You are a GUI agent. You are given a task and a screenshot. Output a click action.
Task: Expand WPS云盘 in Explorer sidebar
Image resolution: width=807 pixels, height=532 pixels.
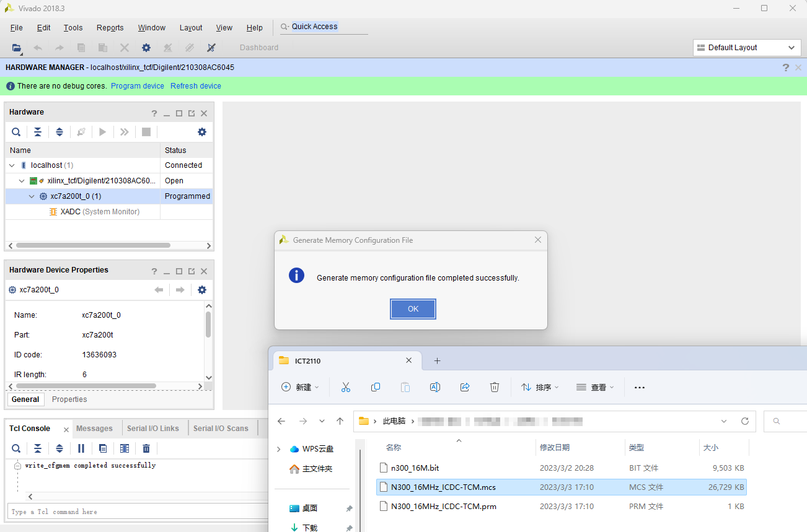point(278,449)
